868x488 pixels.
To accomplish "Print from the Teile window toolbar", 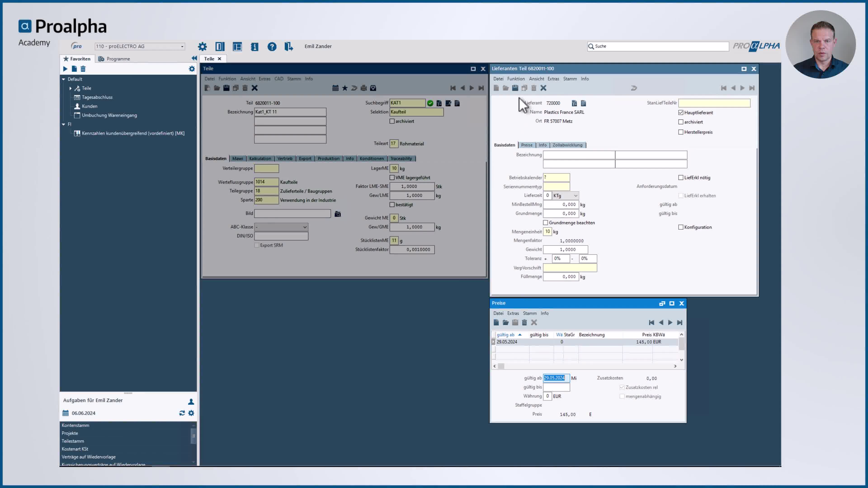I will pos(363,88).
